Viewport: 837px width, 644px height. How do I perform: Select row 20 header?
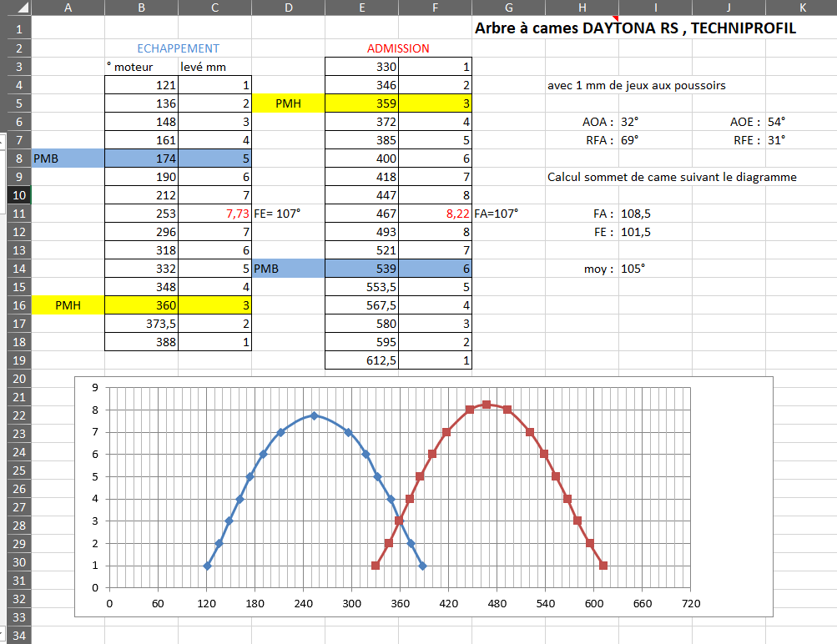point(19,379)
